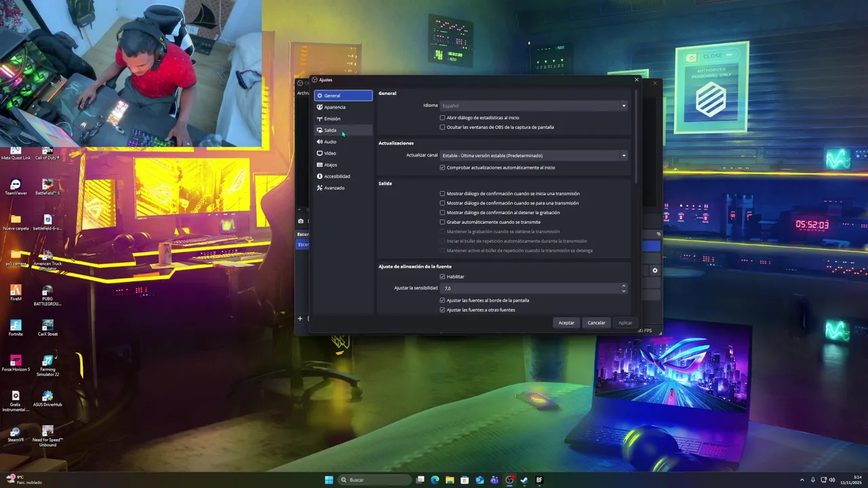Select the General settings section
The height and width of the screenshot is (488, 868).
point(343,96)
